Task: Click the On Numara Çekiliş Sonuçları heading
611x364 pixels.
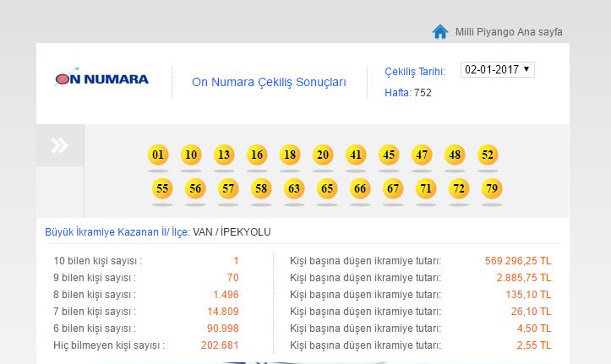Action: click(269, 82)
